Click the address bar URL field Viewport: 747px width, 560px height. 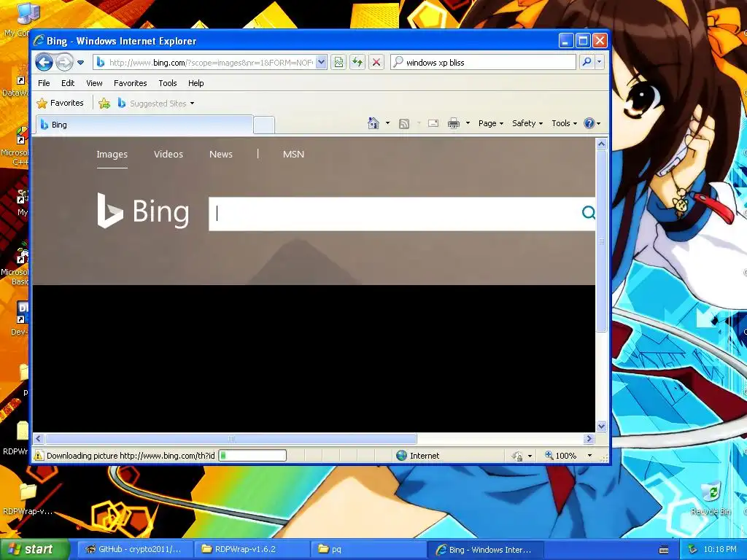205,63
